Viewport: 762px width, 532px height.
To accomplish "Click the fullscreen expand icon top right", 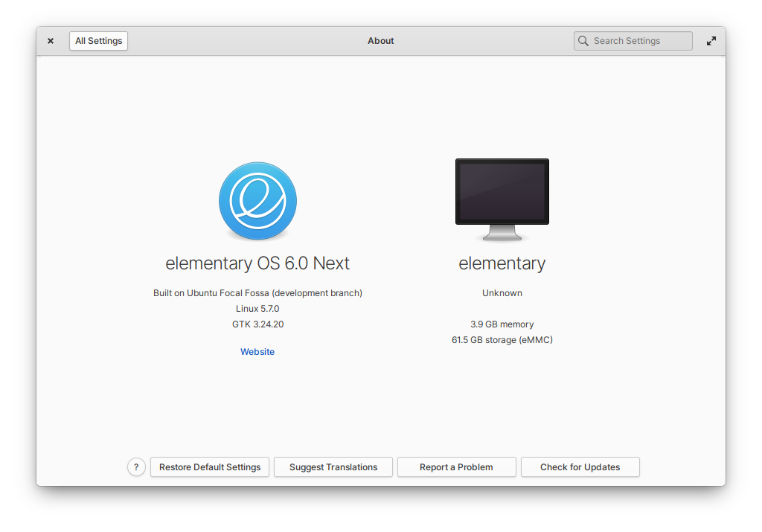I will click(x=711, y=41).
